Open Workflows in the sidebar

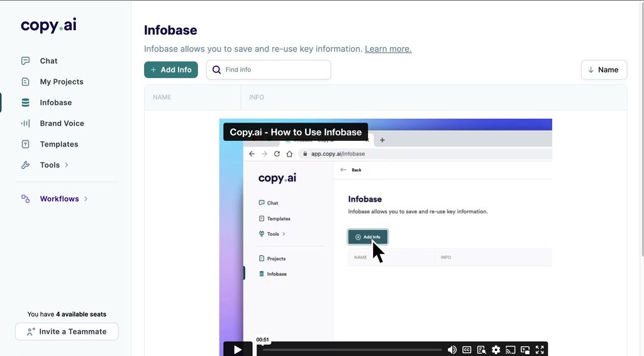(x=59, y=199)
